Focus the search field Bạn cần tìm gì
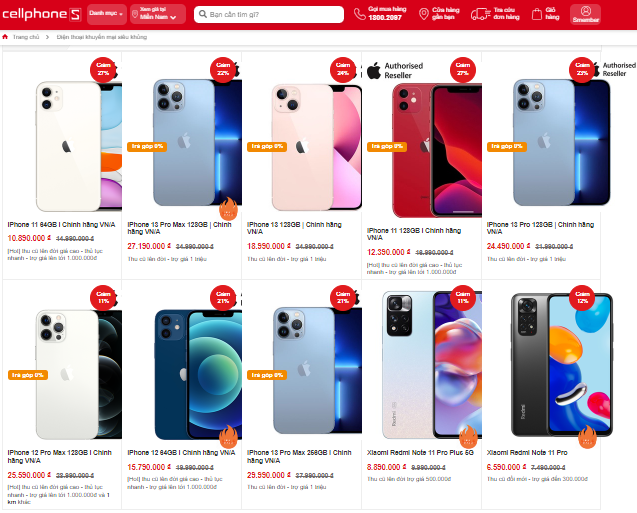 click(x=269, y=14)
